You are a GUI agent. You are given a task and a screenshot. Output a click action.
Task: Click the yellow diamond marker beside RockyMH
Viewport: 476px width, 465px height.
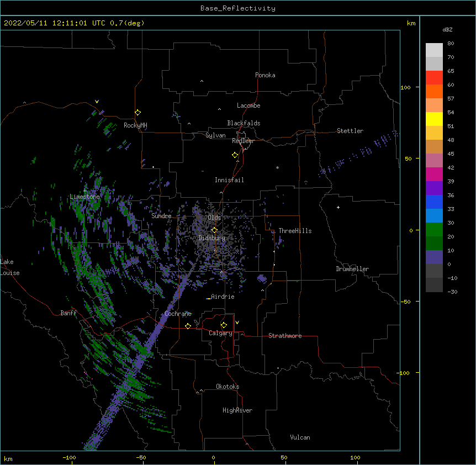[138, 113]
